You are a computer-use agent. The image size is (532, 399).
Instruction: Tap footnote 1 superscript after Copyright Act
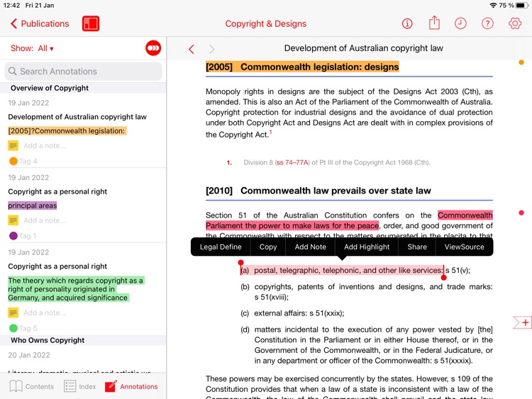point(271,132)
